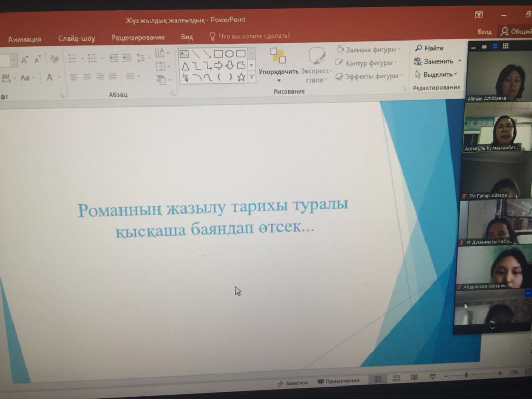The height and width of the screenshot is (399, 532).
Task: Toggle normal view in status bar
Action: pos(378,379)
